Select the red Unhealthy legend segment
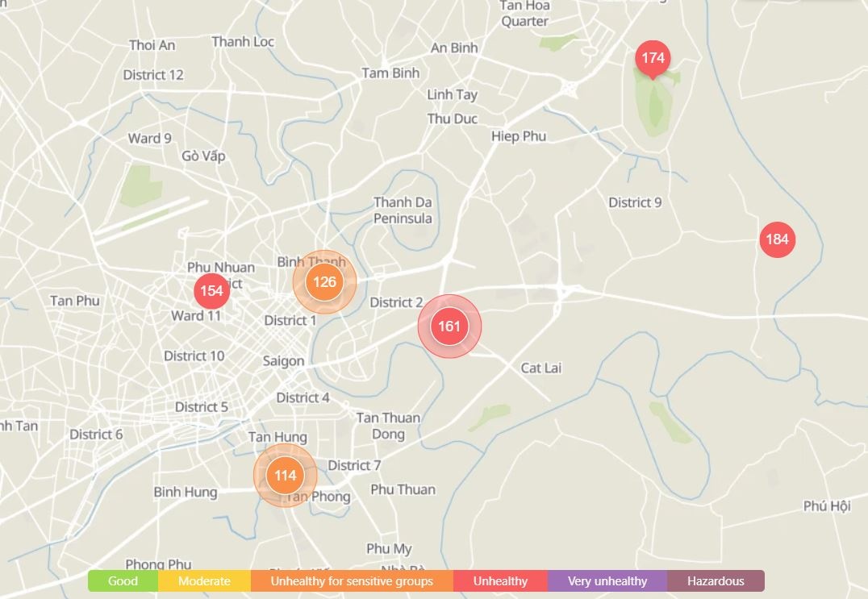The image size is (868, 599). coord(500,581)
